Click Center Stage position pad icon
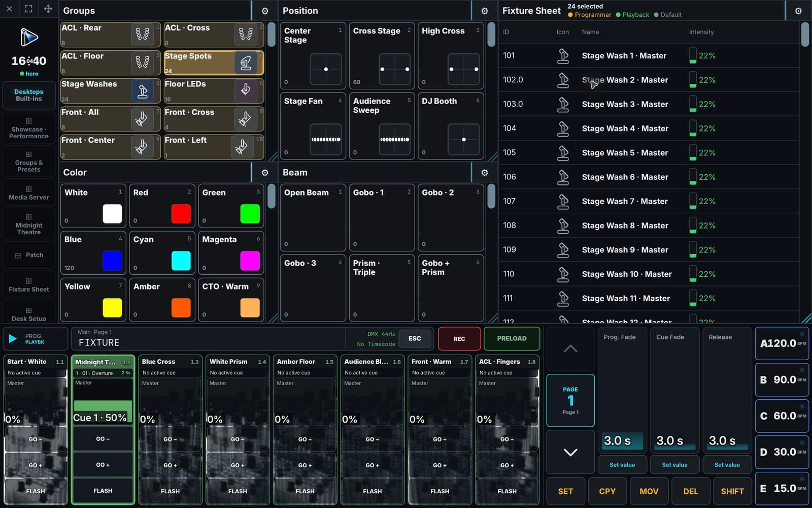This screenshot has width=812, height=508. pos(326,69)
